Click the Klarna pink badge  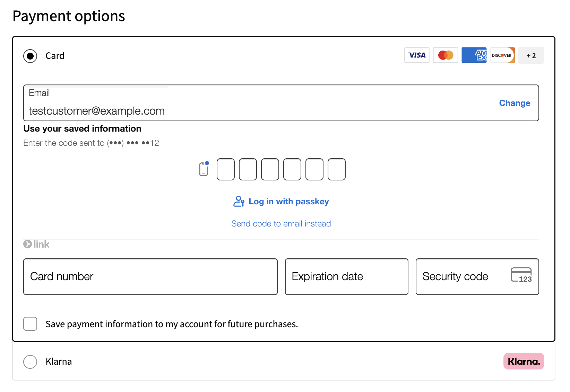click(x=524, y=361)
